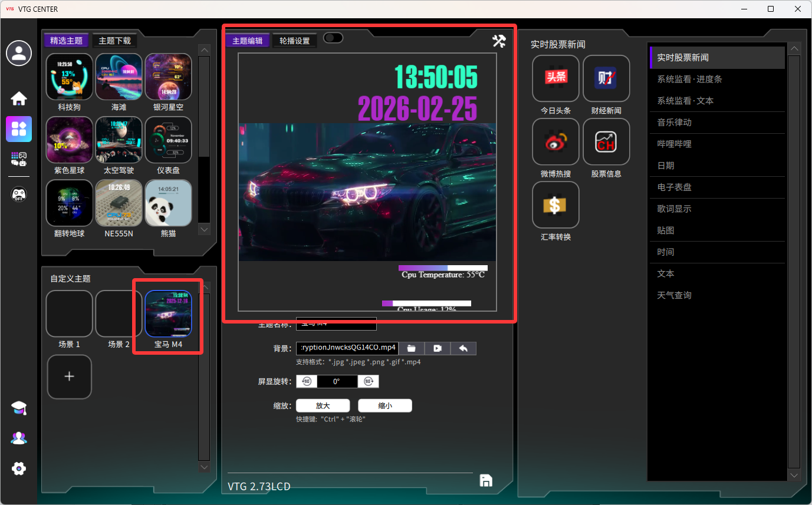Click the save disk icon
The height and width of the screenshot is (505, 812).
tap(486, 480)
